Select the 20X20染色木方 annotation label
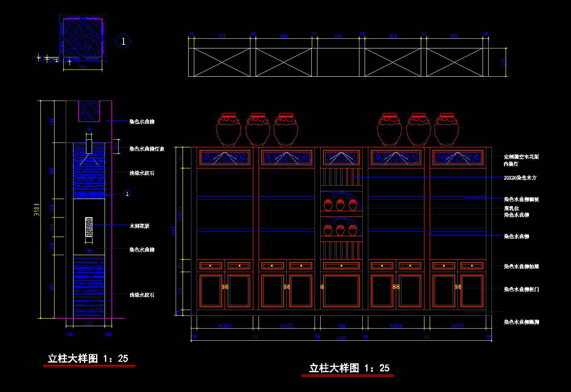Screen dimensions: 571x392 coord(520,178)
